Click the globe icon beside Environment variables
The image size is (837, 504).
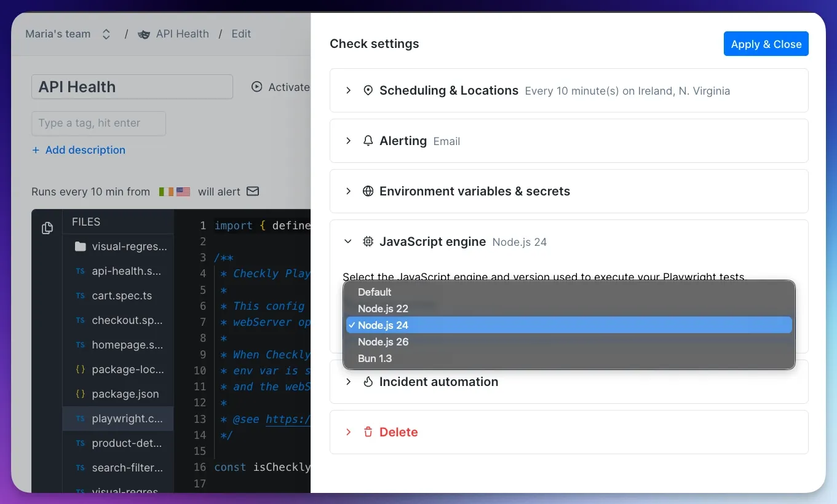point(368,191)
